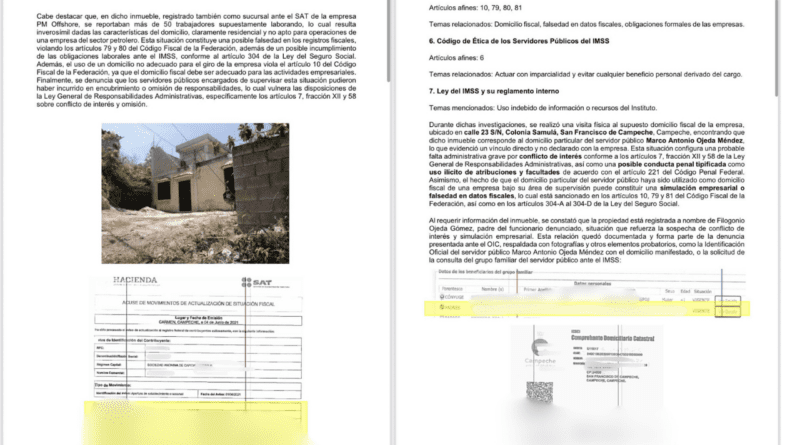Click line 'Temas mencionados: Uso indebido de información'
The height and width of the screenshot is (445, 800).
pyautogui.click(x=543, y=108)
